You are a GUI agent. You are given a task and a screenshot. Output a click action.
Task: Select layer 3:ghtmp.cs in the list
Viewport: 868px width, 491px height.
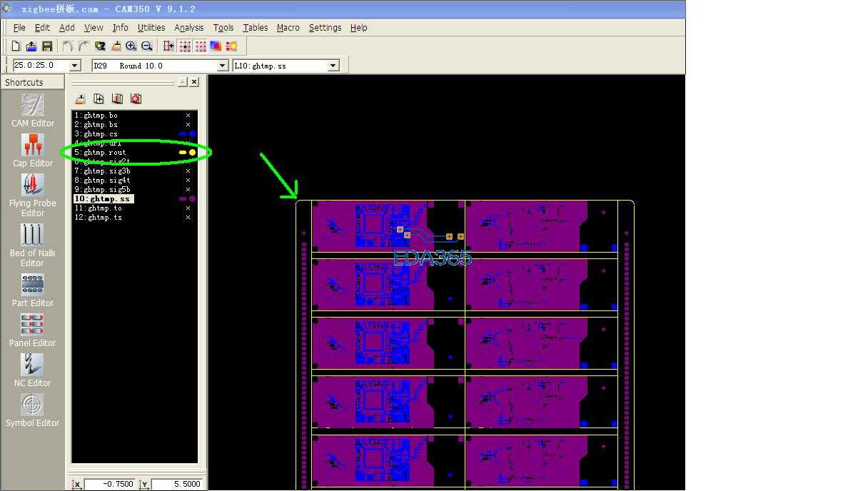[96, 133]
